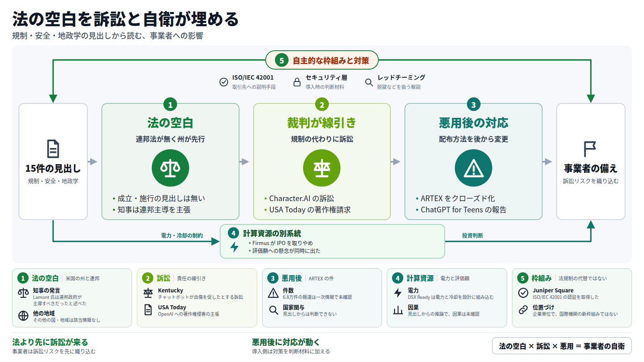Click the checkmark circle icon beside ISO/IEC 42001
This screenshot has height=362, width=644.
tap(224, 82)
